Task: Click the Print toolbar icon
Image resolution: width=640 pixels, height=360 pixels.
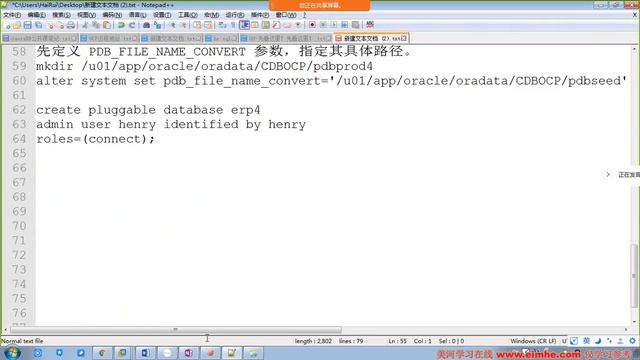Action: coord(71,25)
